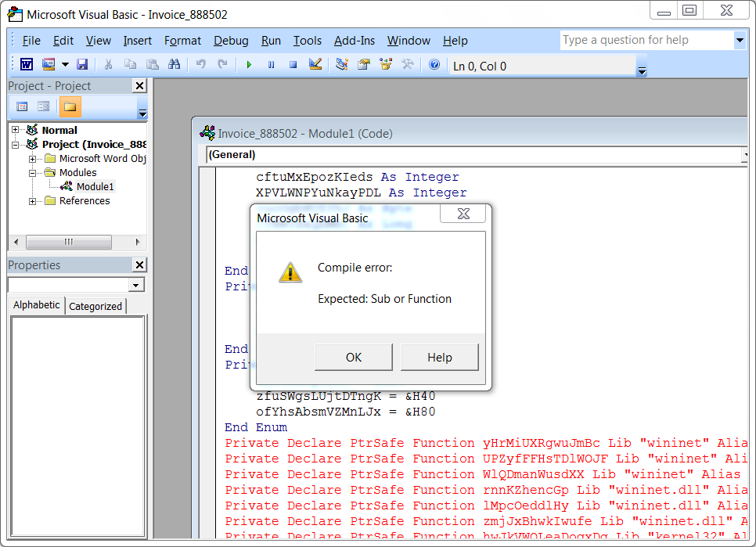Open the Object Browser toolbar icon
Image resolution: width=756 pixels, height=547 pixels.
tap(386, 64)
